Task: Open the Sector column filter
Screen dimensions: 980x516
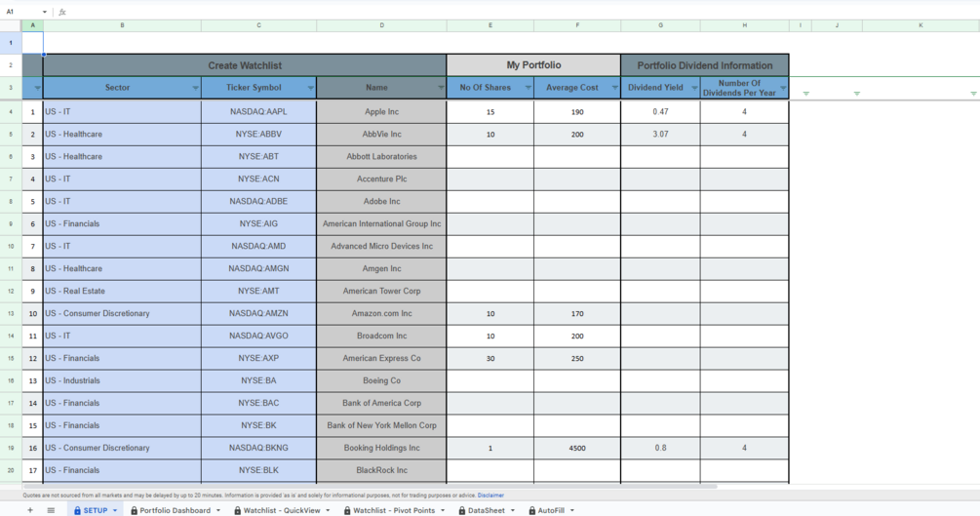Action: (195, 88)
